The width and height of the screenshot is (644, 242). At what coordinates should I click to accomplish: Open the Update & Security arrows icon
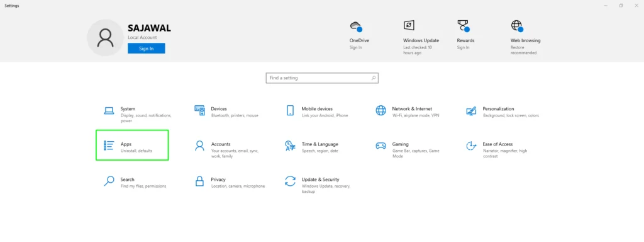point(290,181)
